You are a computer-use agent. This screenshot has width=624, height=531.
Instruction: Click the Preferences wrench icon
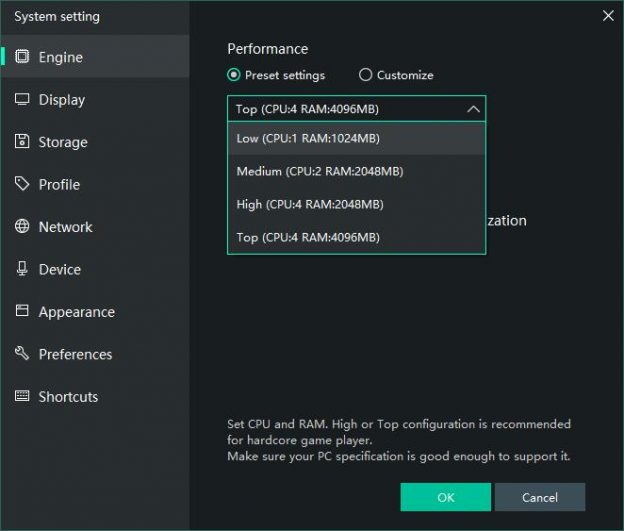pyautogui.click(x=22, y=354)
